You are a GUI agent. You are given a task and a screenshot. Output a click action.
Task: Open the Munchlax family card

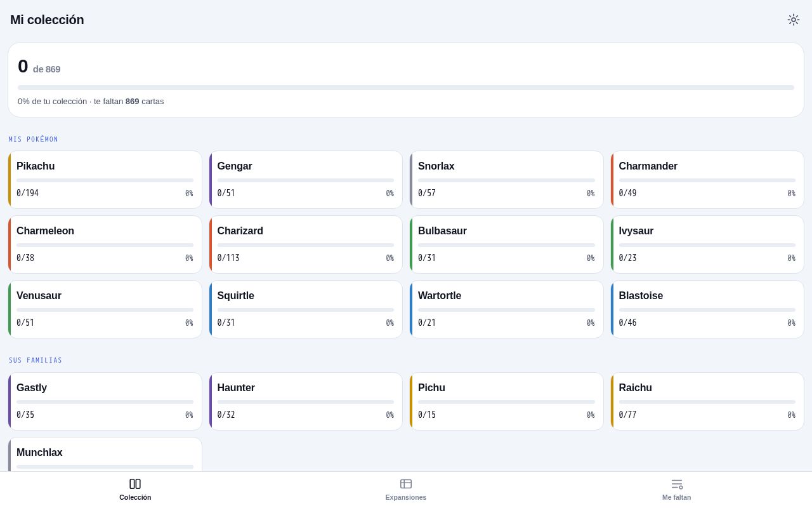tap(105, 455)
